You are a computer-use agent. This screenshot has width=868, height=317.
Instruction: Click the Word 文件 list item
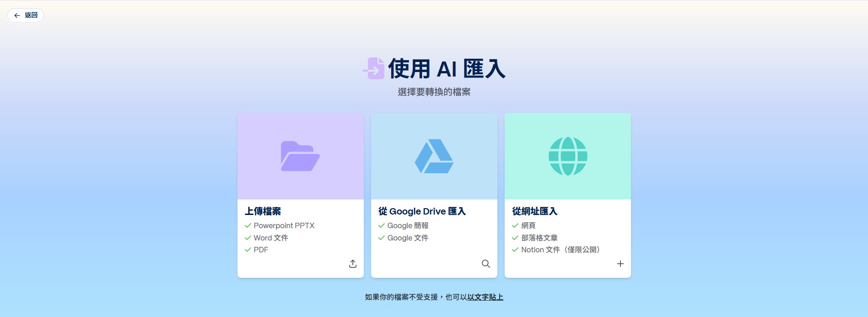pyautogui.click(x=270, y=238)
